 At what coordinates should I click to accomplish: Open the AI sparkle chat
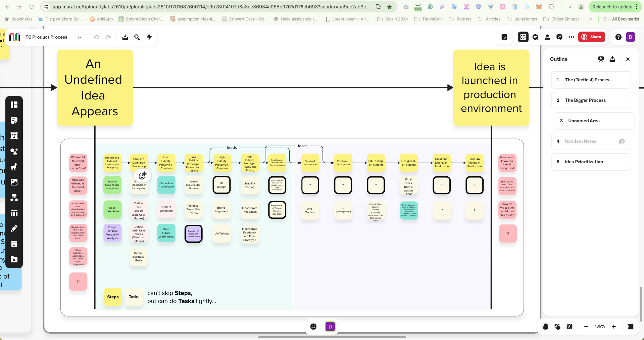click(x=559, y=37)
